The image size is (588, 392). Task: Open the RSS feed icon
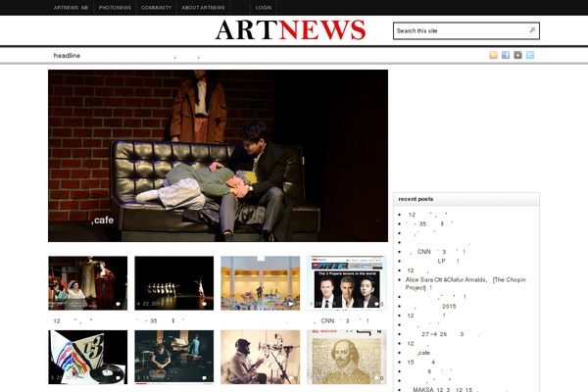point(493,55)
